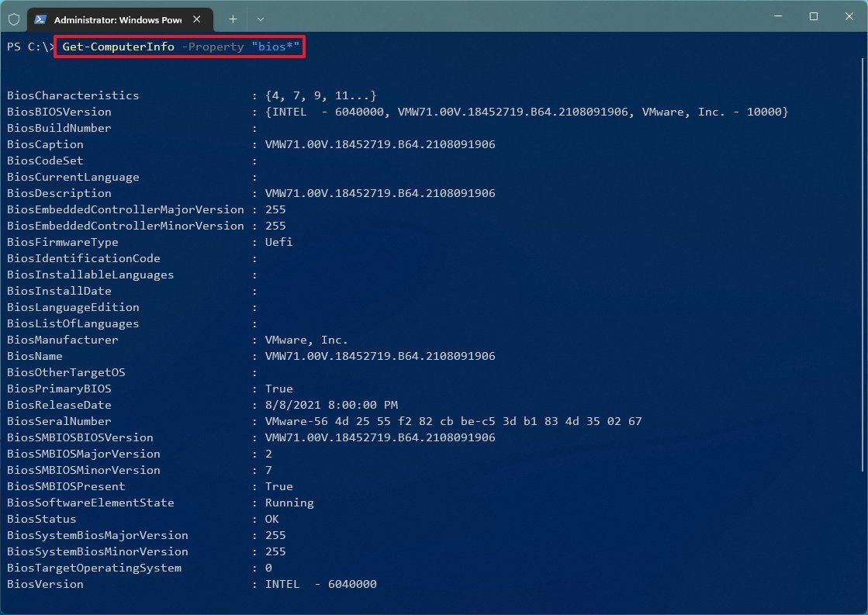Screen dimensions: 868x615
Task: Click the highlighted Get-ComputerInfo command
Action: pyautogui.click(x=116, y=47)
